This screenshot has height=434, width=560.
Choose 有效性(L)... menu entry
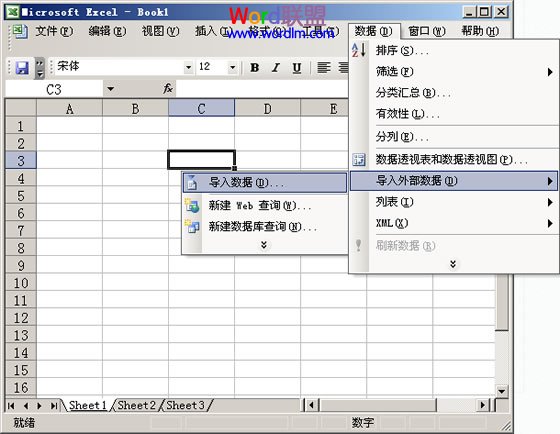[x=454, y=114]
